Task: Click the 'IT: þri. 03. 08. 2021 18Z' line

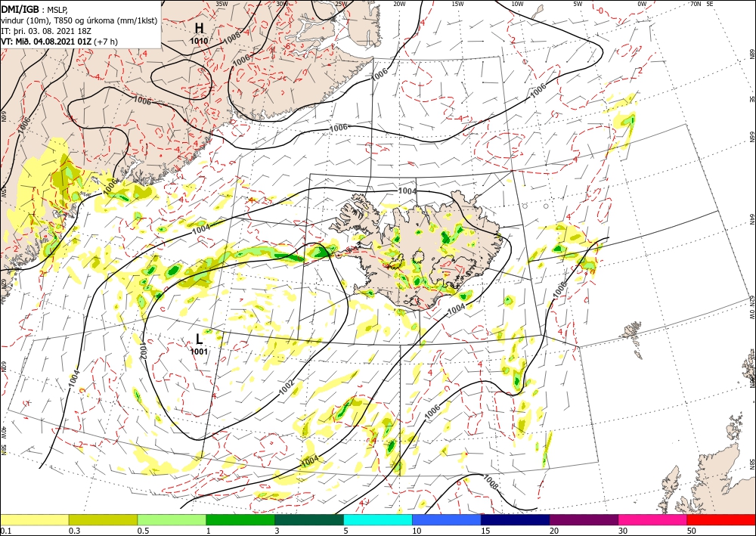Action: (x=46, y=31)
